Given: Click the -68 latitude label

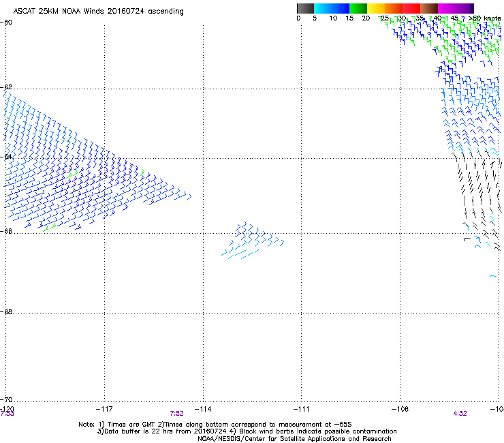Looking at the screenshot, I should pyautogui.click(x=6, y=311).
